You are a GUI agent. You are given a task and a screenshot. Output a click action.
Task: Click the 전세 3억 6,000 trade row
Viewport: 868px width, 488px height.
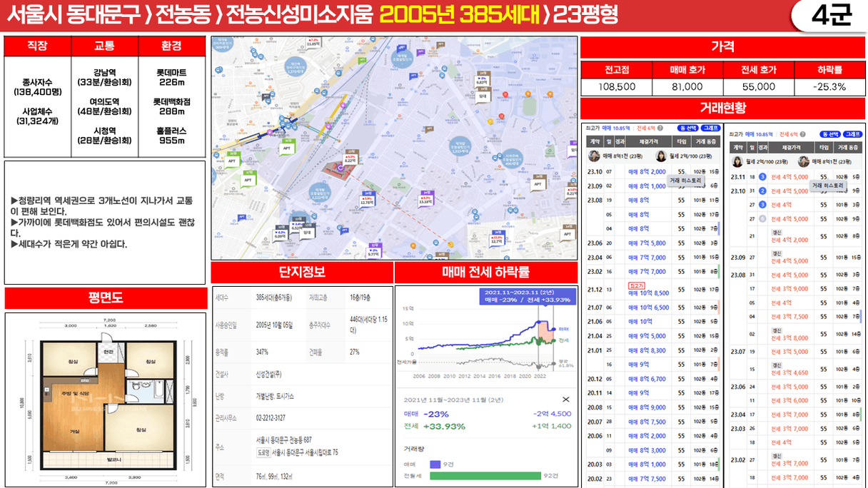[x=797, y=401]
